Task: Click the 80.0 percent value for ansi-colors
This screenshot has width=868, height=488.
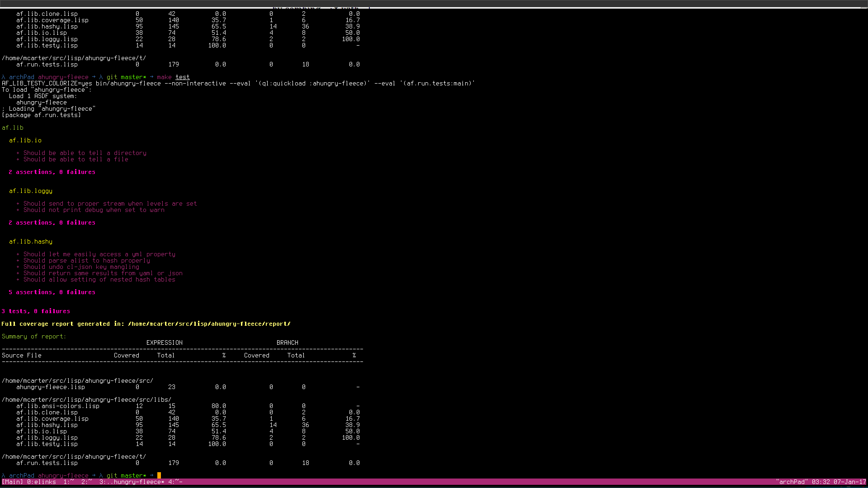Action: [x=218, y=406]
